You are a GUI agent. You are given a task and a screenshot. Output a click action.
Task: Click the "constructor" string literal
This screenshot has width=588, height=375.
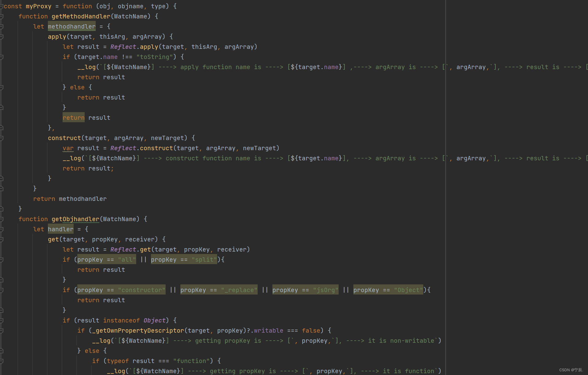pos(142,290)
